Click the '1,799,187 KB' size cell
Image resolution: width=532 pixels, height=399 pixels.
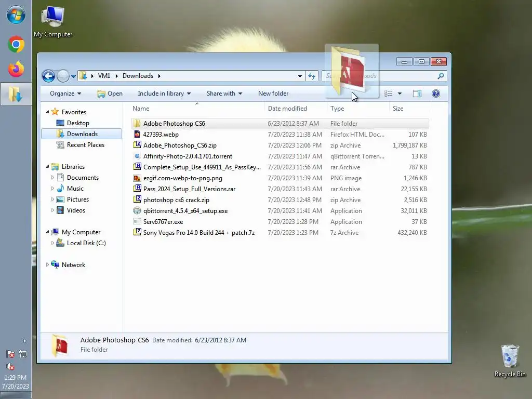409,145
